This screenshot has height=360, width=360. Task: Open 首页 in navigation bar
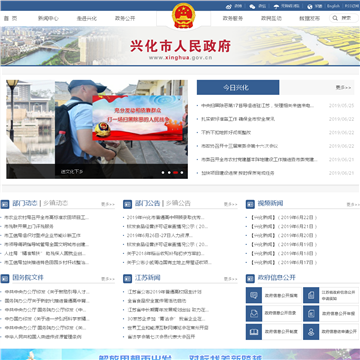[x=10, y=18]
